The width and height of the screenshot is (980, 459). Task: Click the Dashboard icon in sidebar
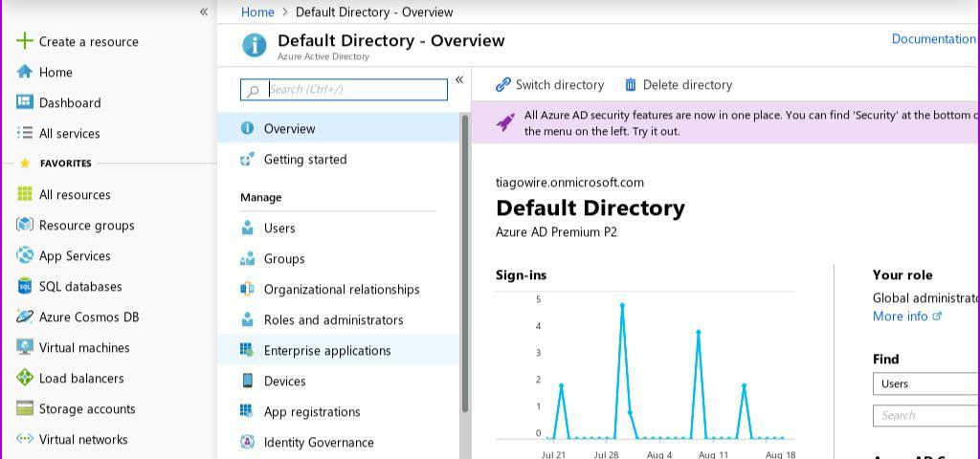24,101
